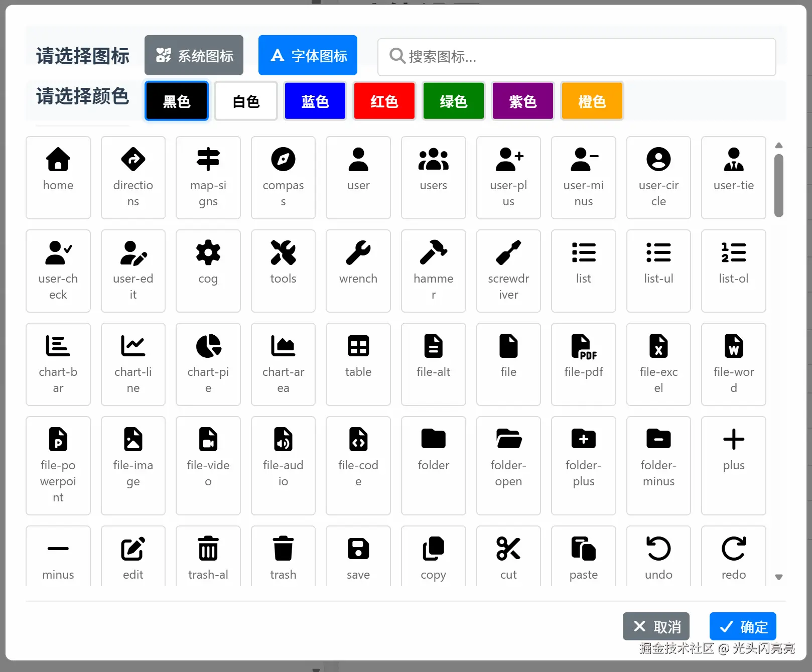
Task: Pick the tools icon tile
Action: (x=283, y=271)
